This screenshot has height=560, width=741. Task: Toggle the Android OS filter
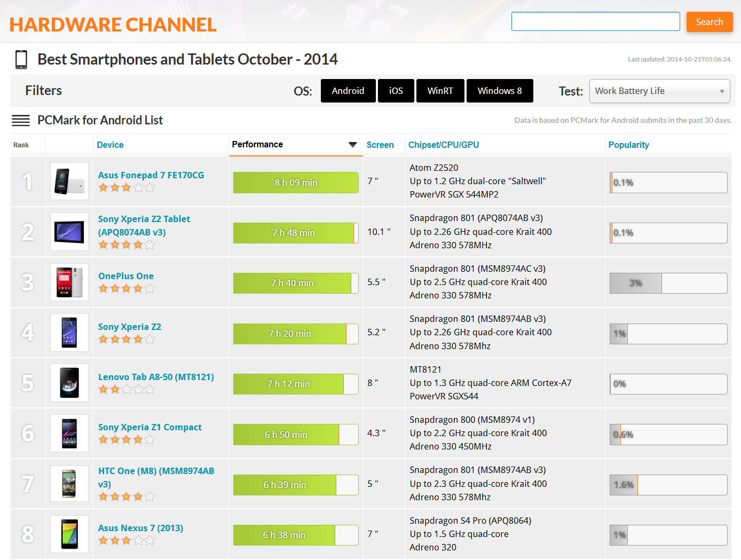coord(348,91)
